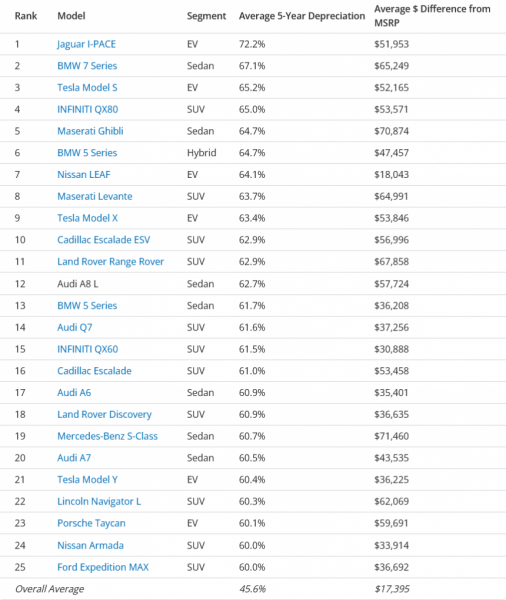Click the Average 5-Year Depreciation column header
The image size is (506, 600).
point(302,16)
